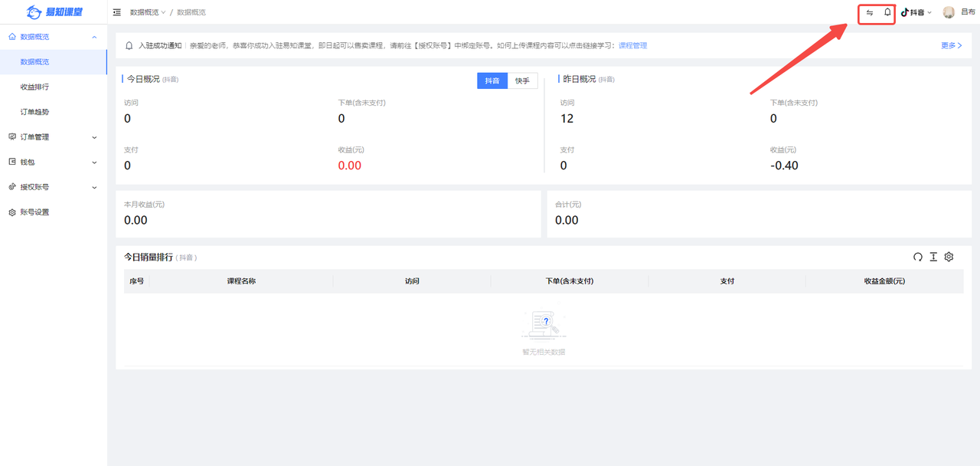Viewport: 980px width, 466px height.
Task: Click the bell icon in 入驻成功通知 banner
Action: [129, 45]
